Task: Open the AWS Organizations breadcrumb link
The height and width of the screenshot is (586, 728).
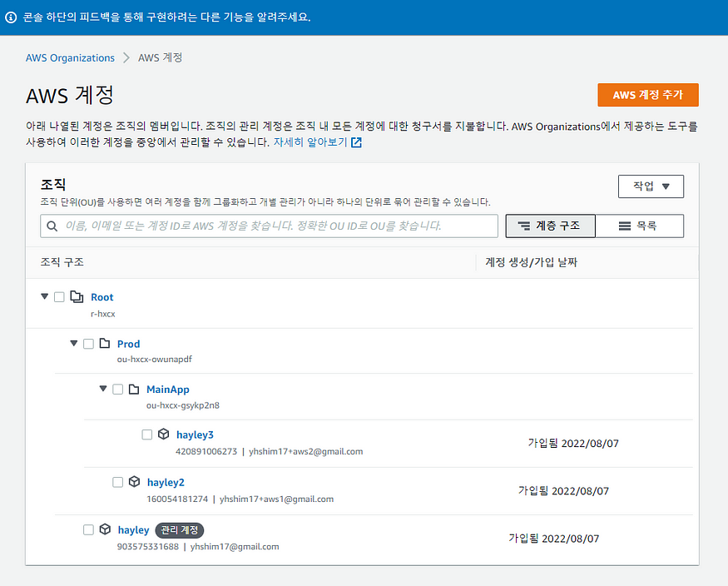Action: coord(70,58)
